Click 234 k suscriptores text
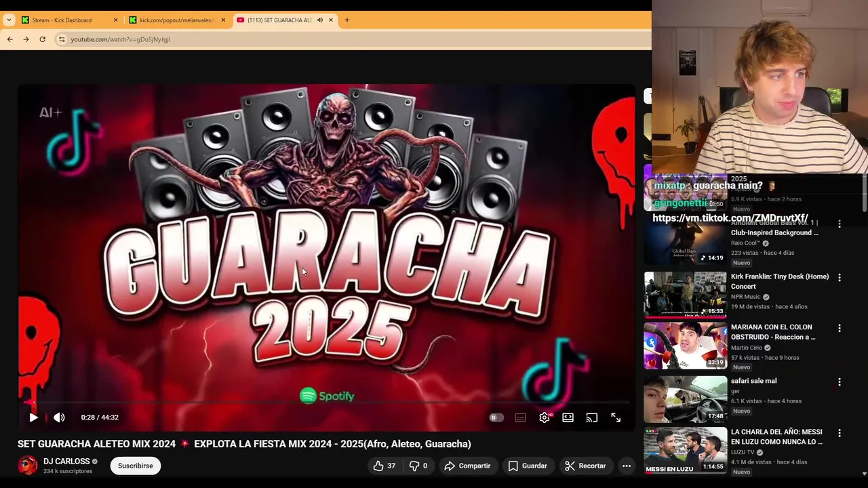This screenshot has width=868, height=488. pos(68,471)
